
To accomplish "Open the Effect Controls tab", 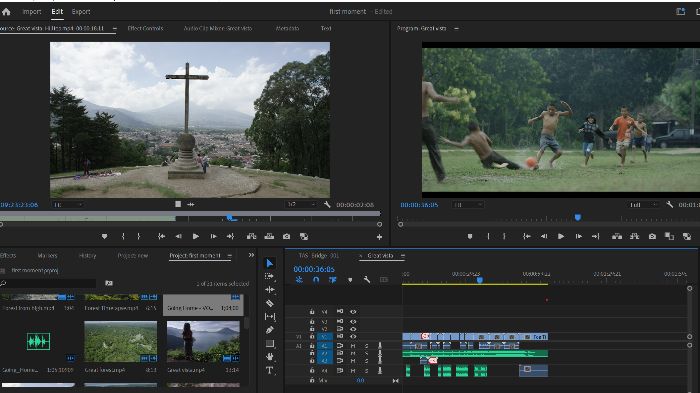I will click(x=145, y=28).
